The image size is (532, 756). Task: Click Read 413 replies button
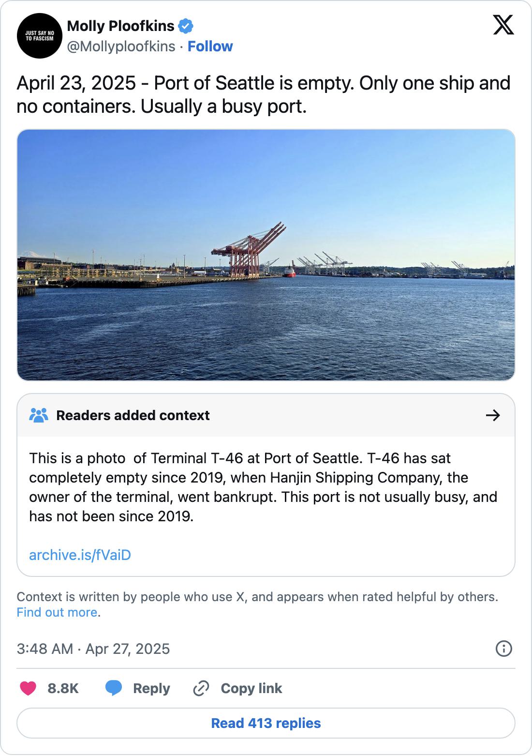266,723
